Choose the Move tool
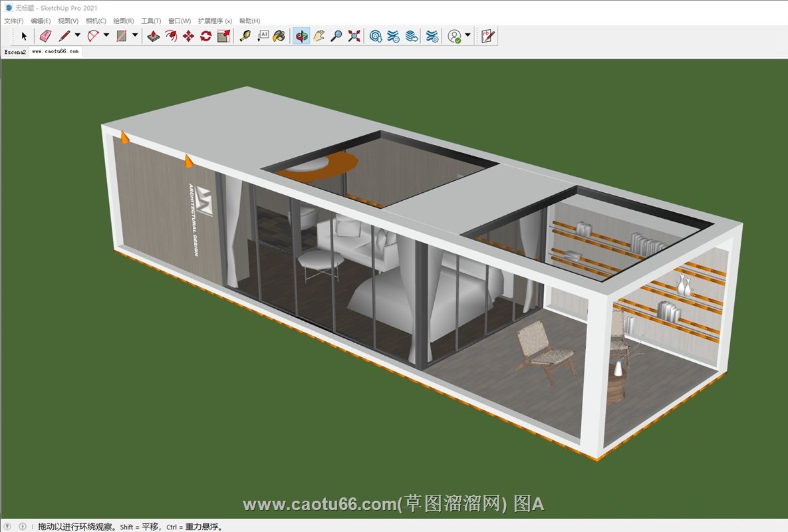 [188, 36]
